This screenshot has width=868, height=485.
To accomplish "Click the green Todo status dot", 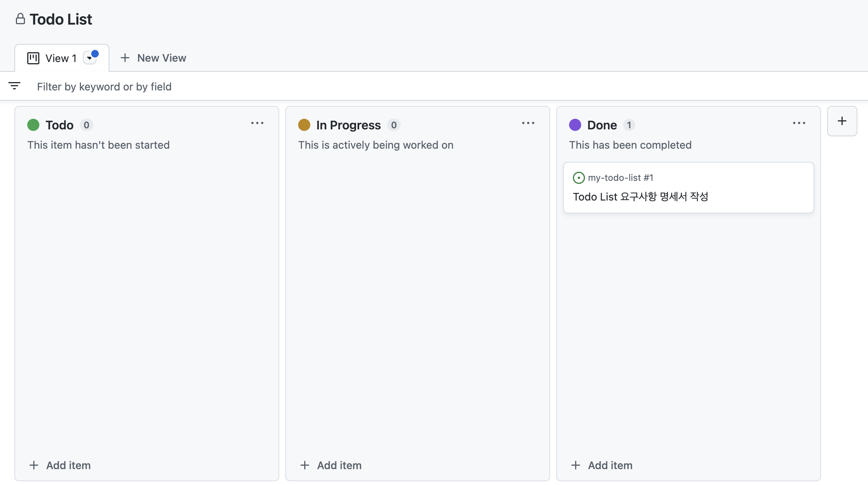I will 33,125.
